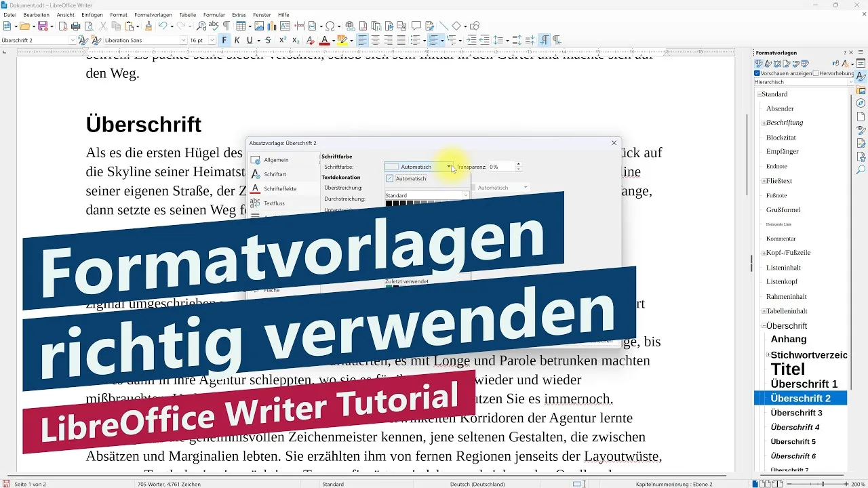868x488 pixels.
Task: Click the Insert Line tool icon
Action: pyautogui.click(x=443, y=26)
